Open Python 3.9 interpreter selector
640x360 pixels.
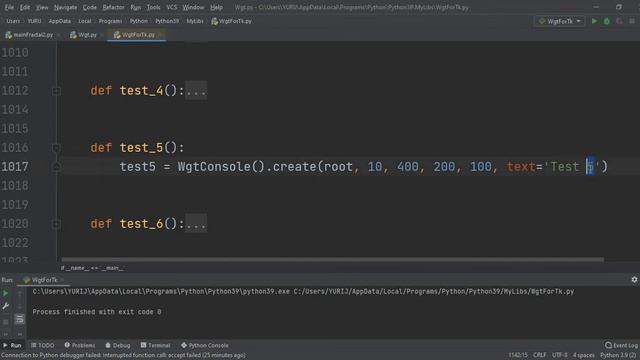(x=618, y=356)
